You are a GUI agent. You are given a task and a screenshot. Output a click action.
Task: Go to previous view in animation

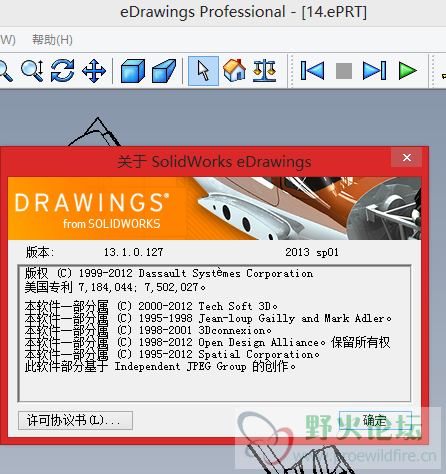312,71
